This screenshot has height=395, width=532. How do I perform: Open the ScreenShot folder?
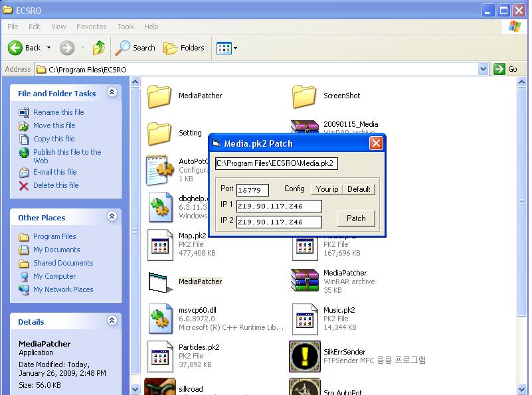coord(305,96)
